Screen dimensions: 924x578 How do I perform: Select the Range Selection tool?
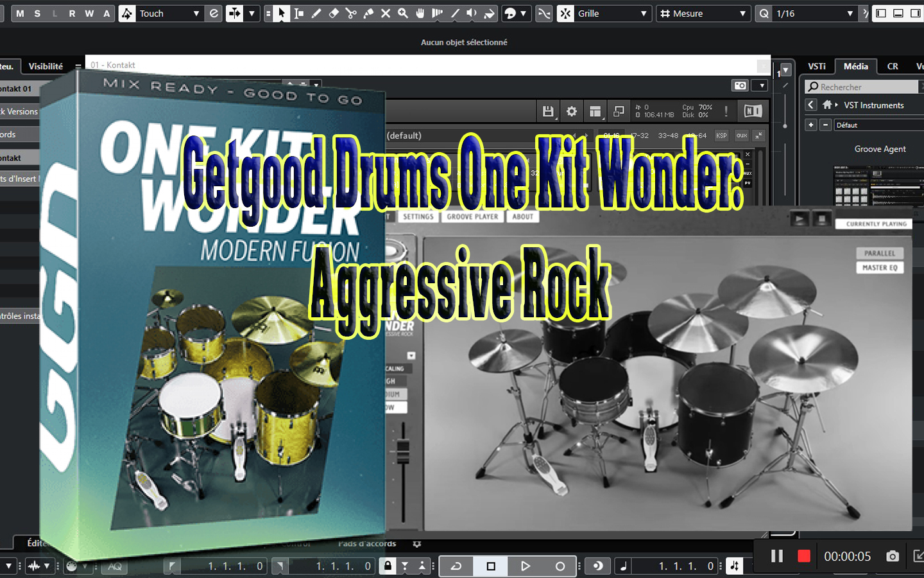point(299,13)
